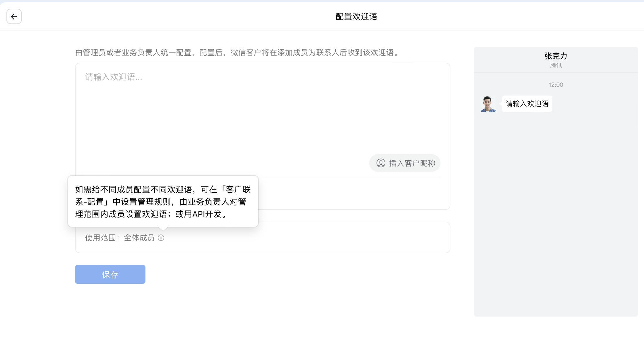Click the back arrow icon
The image size is (644, 340).
click(14, 16)
